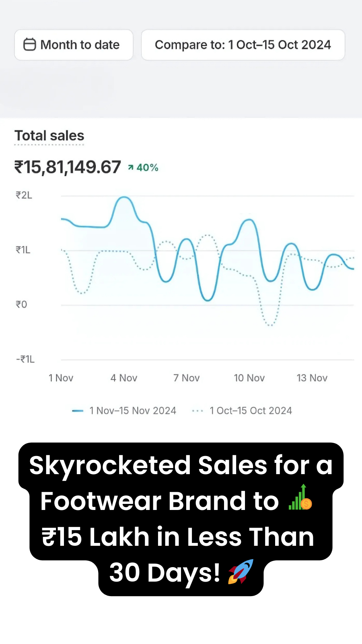This screenshot has height=644, width=362.
Task: Open the Compare to date range selector
Action: point(243,45)
